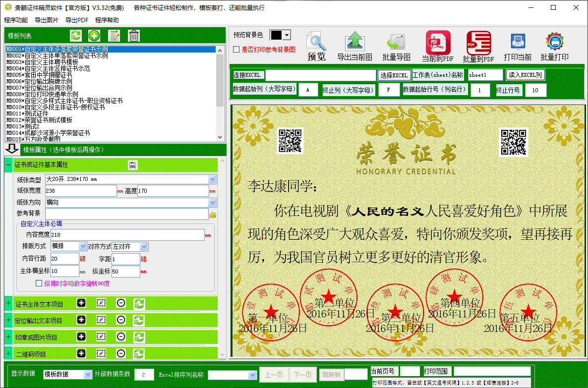Image resolution: width=588 pixels, height=388 pixels.
Task: Add a new template with green plus icon
Action: point(94,36)
